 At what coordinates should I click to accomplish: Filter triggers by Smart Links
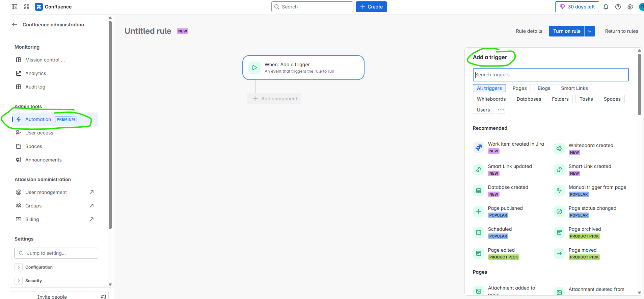(574, 88)
